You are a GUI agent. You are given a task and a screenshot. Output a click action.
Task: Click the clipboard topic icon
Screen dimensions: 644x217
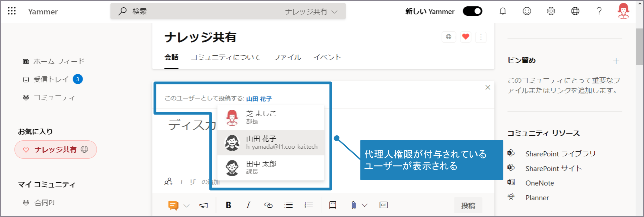(333, 205)
